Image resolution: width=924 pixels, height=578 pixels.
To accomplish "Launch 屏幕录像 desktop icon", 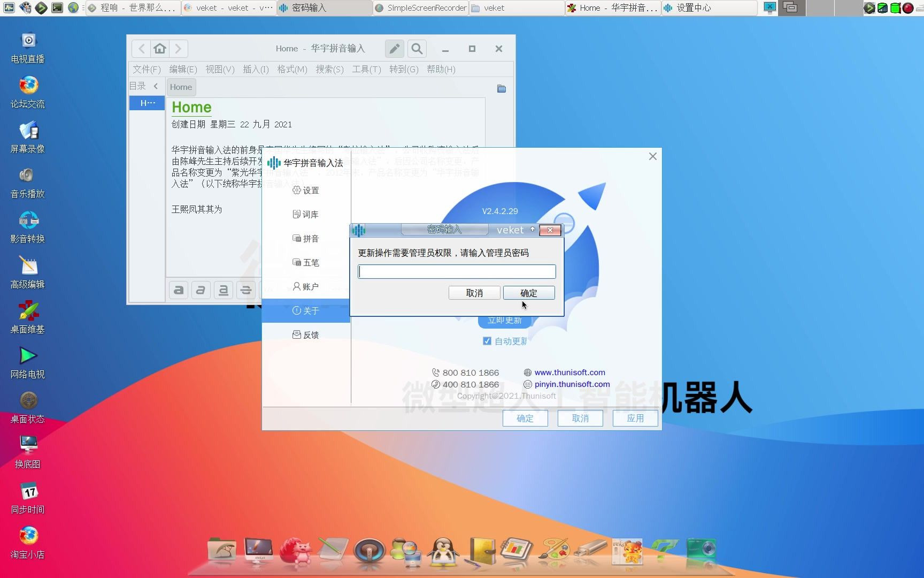I will click(x=28, y=138).
